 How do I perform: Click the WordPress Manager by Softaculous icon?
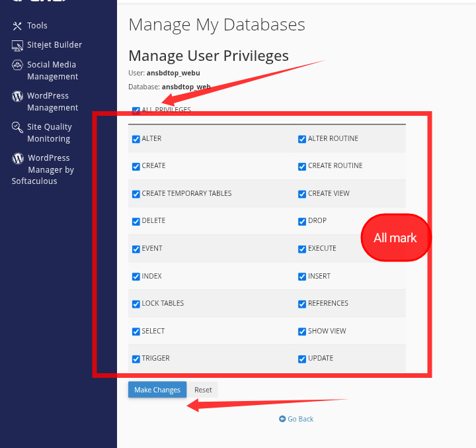[x=17, y=158]
